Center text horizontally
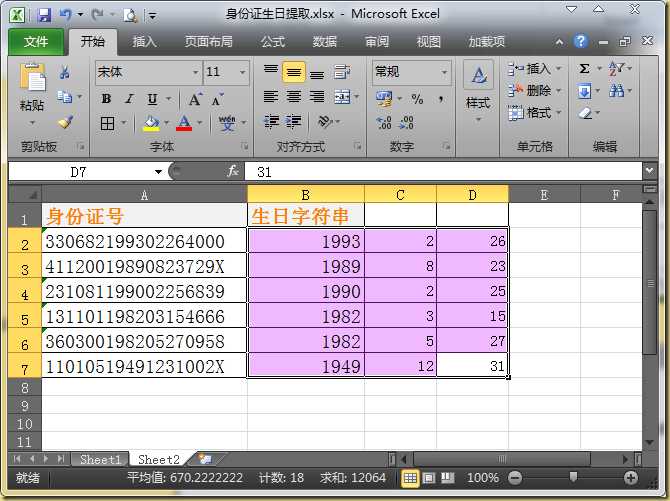The image size is (670, 501). [x=294, y=97]
